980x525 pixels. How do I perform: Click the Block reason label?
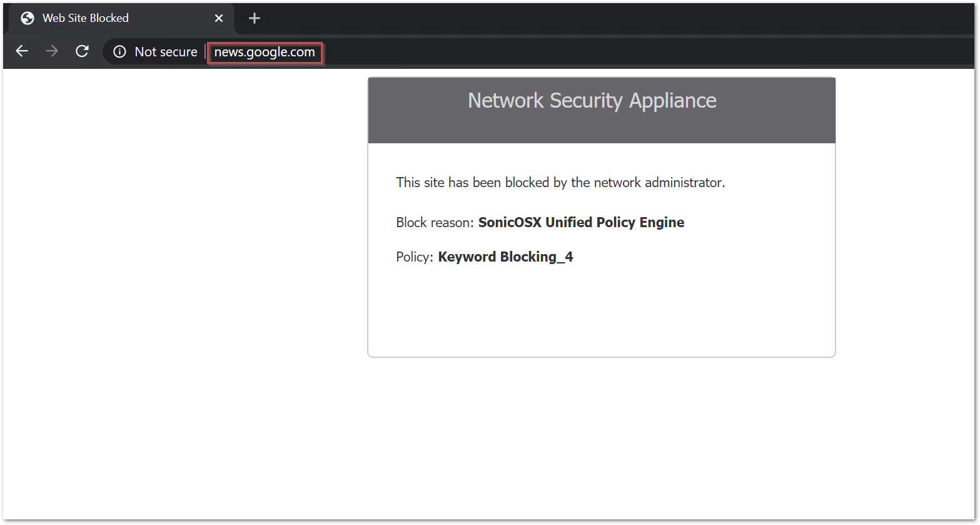pos(435,223)
